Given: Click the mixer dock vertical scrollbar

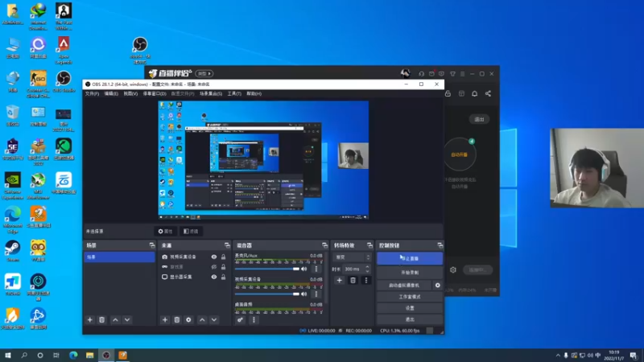Looking at the screenshot, I should (326, 279).
